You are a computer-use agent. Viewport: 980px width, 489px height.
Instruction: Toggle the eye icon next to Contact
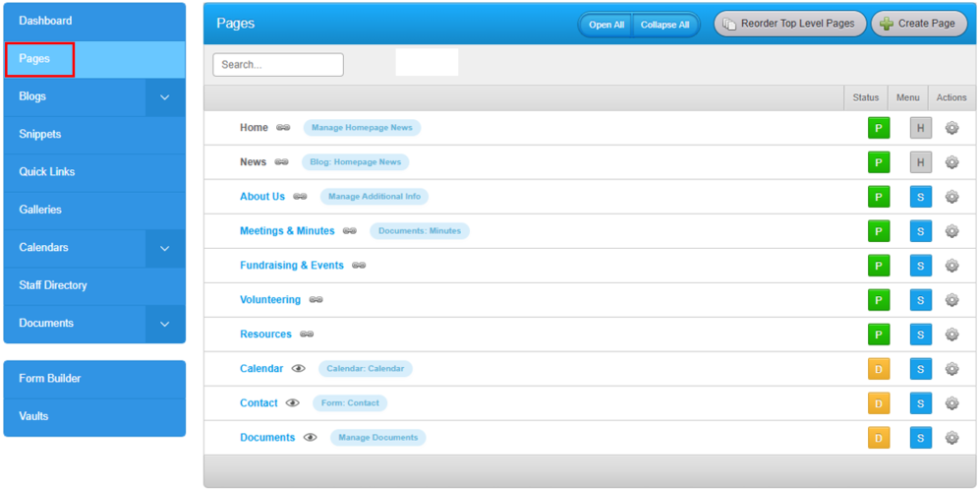pyautogui.click(x=293, y=402)
